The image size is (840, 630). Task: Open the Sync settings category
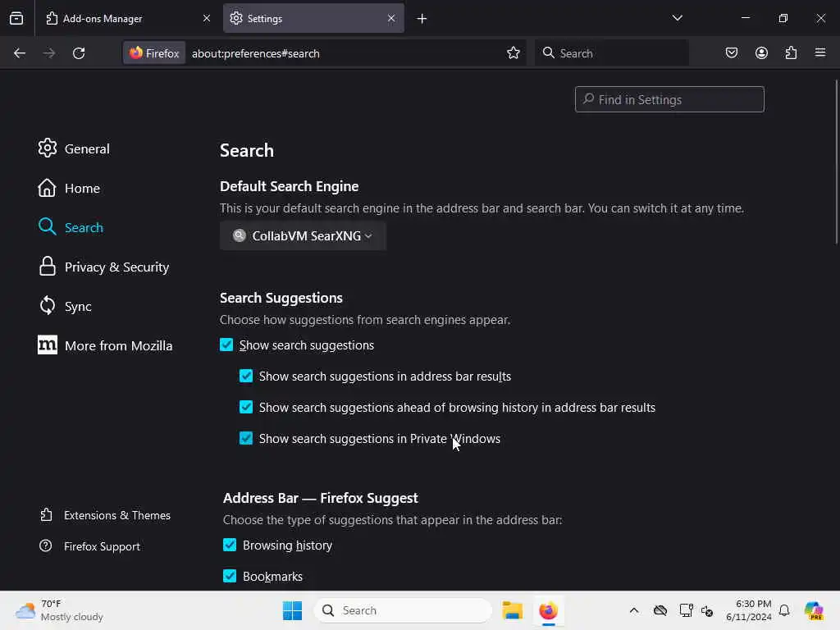point(65,307)
